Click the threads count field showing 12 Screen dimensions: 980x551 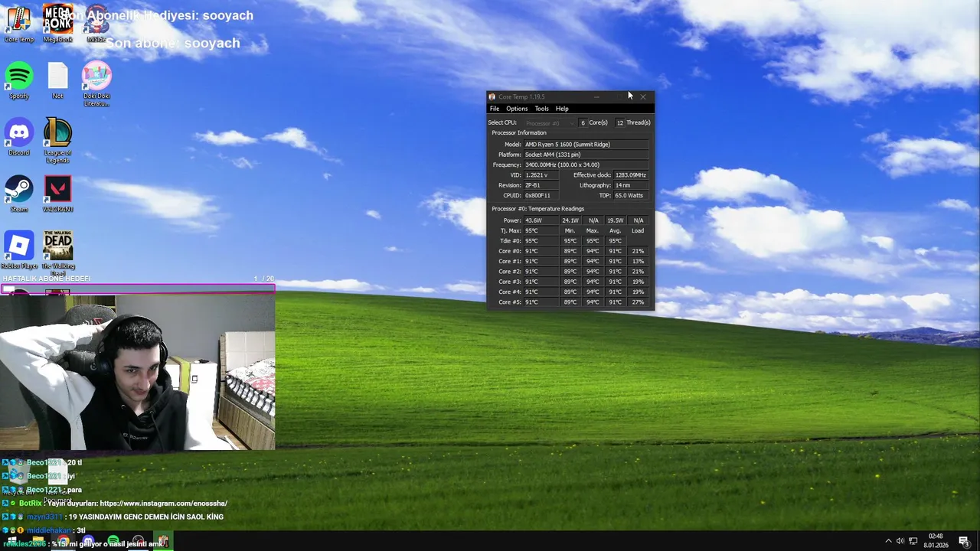pos(620,122)
